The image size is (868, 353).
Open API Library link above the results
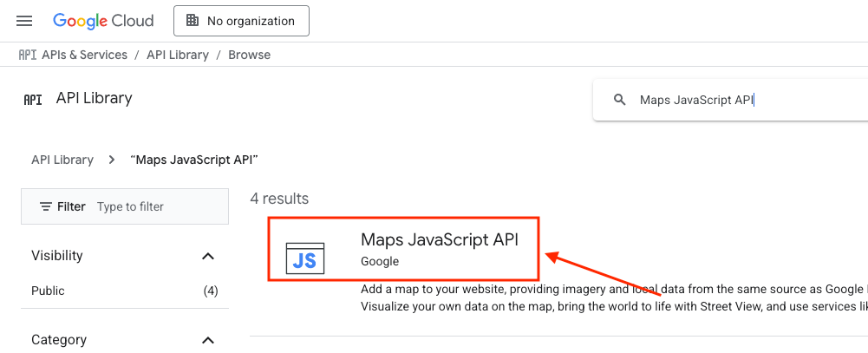point(62,160)
